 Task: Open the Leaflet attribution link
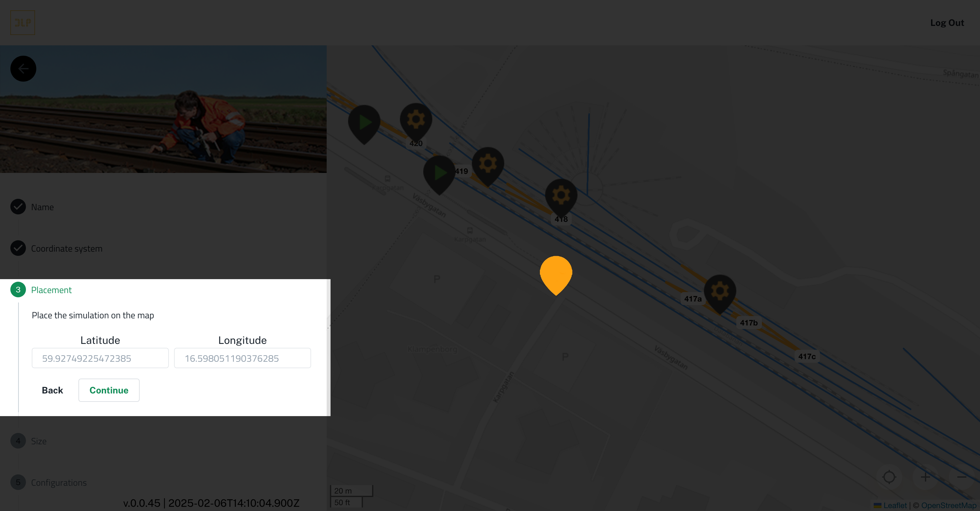point(890,505)
